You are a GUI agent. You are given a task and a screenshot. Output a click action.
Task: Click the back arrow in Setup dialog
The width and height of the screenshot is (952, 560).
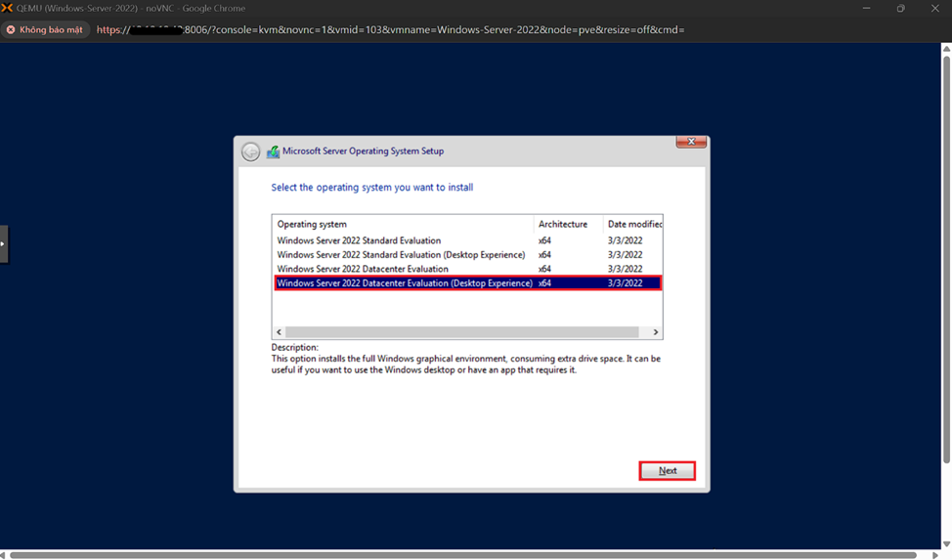pos(251,151)
